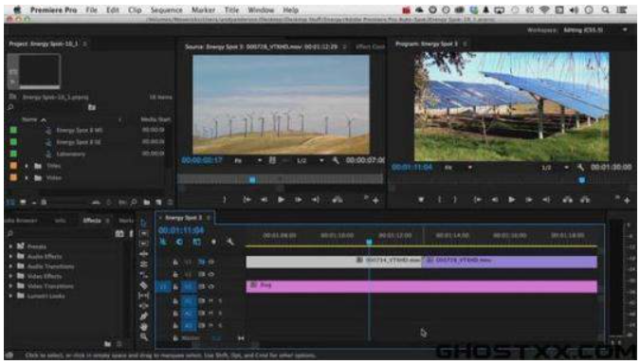Screen dimensions: 640x364
Task: Click Extract button in Program monitor
Action: pyautogui.click(x=585, y=200)
